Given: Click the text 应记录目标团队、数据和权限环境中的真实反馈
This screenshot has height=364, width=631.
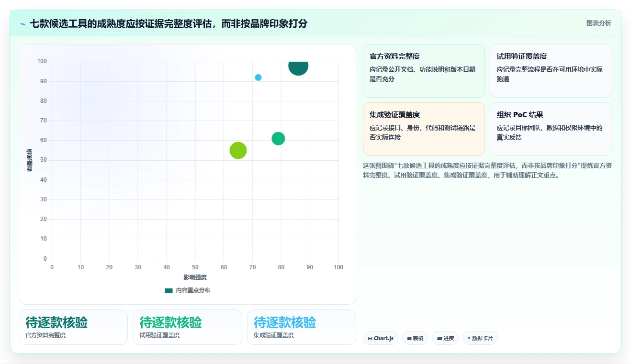Looking at the screenshot, I should pos(550,132).
